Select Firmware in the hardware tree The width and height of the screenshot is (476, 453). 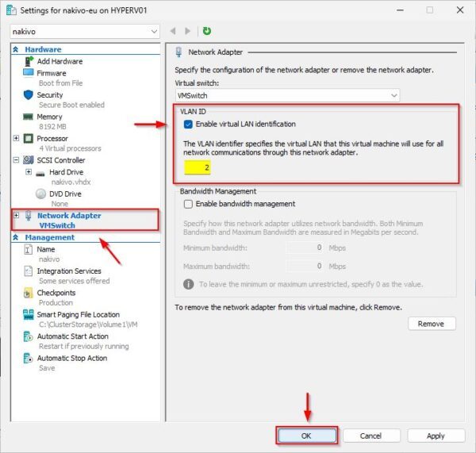(52, 73)
